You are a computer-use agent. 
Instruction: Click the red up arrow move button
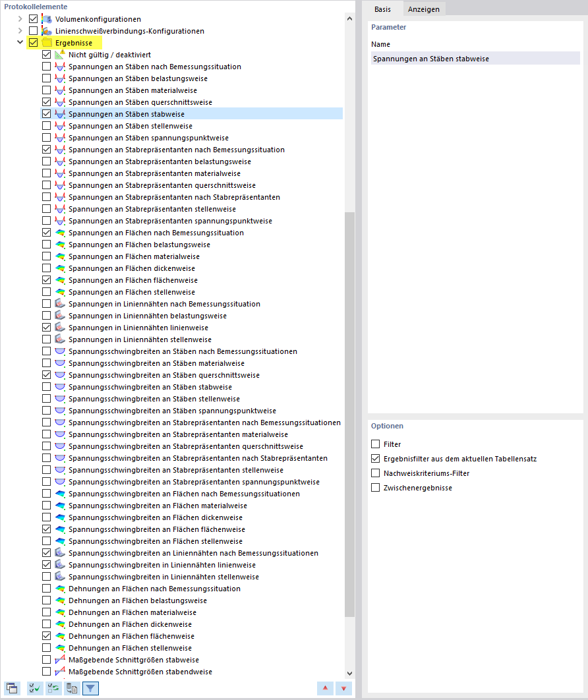pyautogui.click(x=325, y=688)
